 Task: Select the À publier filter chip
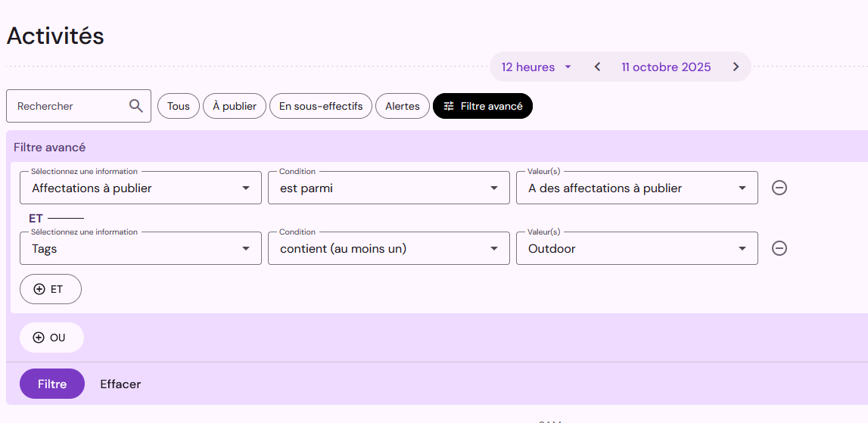point(235,106)
